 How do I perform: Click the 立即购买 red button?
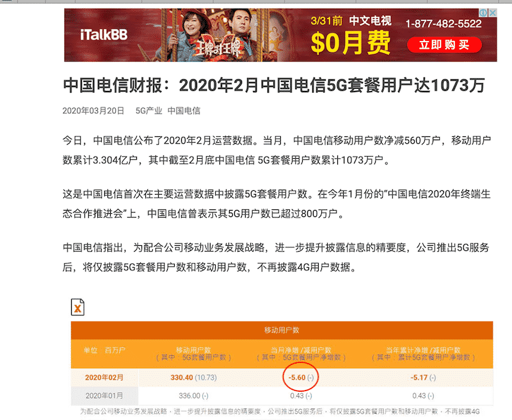click(444, 45)
